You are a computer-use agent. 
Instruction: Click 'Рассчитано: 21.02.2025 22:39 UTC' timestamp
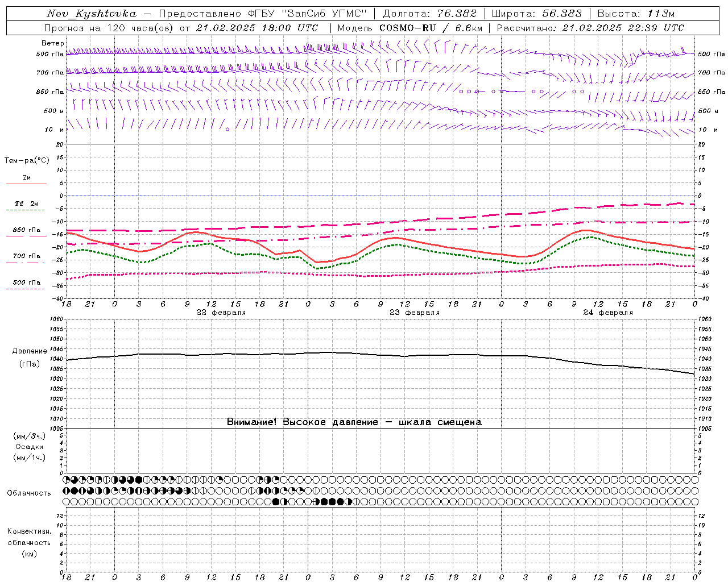[591, 28]
